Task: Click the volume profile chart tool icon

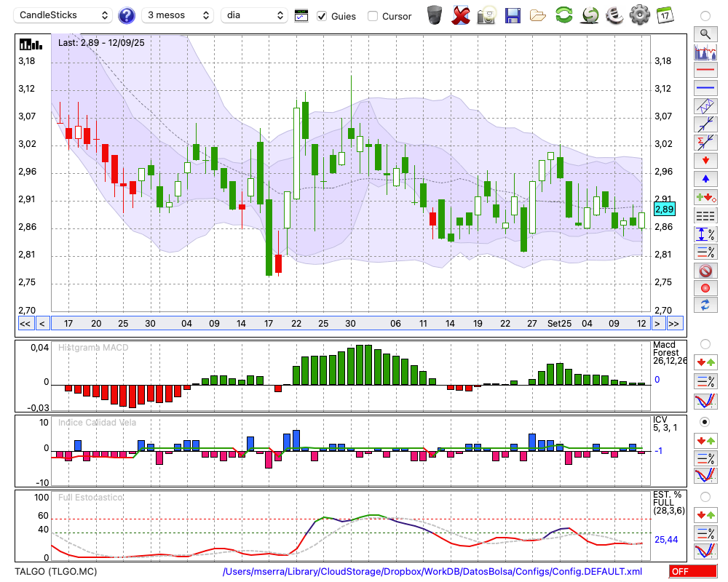Action: click(705, 52)
